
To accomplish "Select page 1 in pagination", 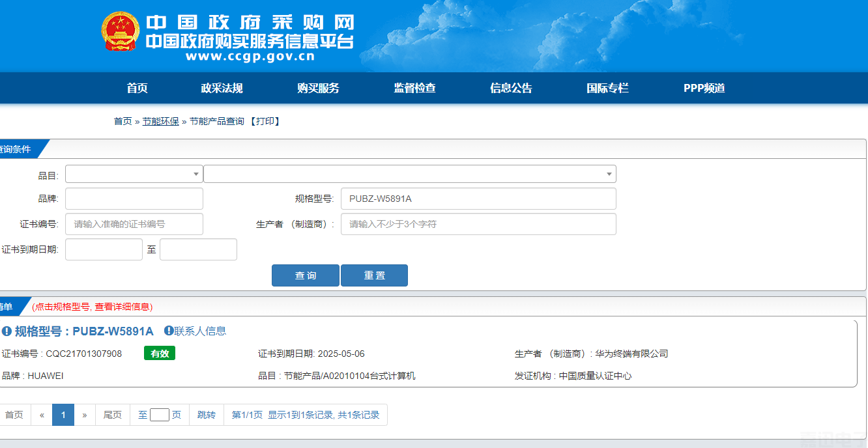I will point(63,415).
